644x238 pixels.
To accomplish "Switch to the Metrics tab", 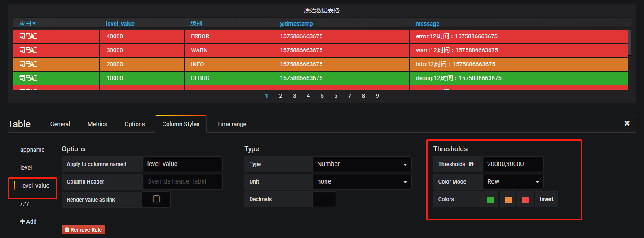I will tap(97, 124).
